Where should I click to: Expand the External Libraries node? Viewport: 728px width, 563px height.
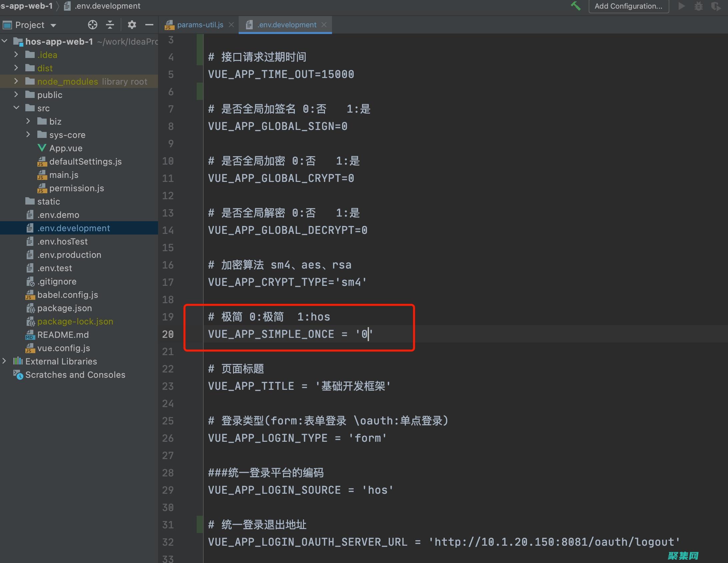(x=4, y=361)
